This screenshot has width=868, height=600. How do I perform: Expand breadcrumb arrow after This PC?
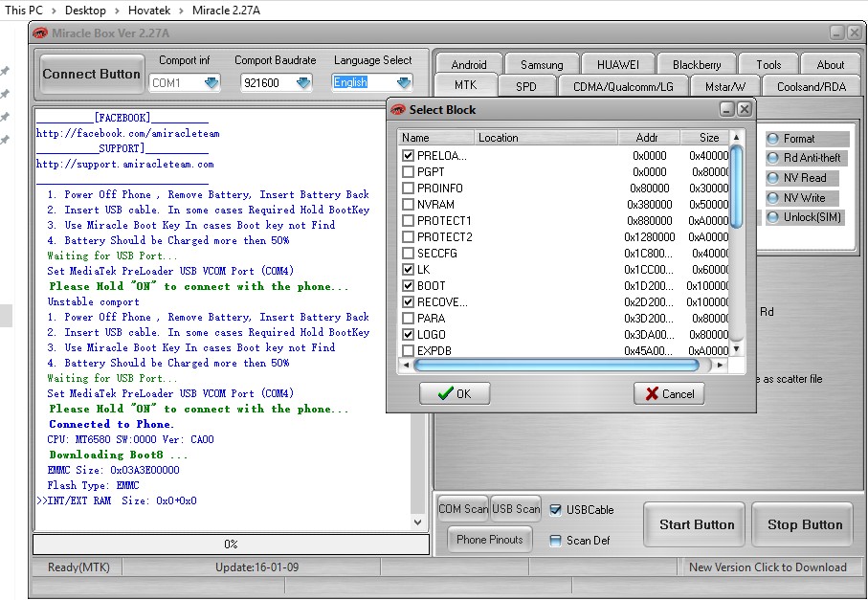(54, 11)
